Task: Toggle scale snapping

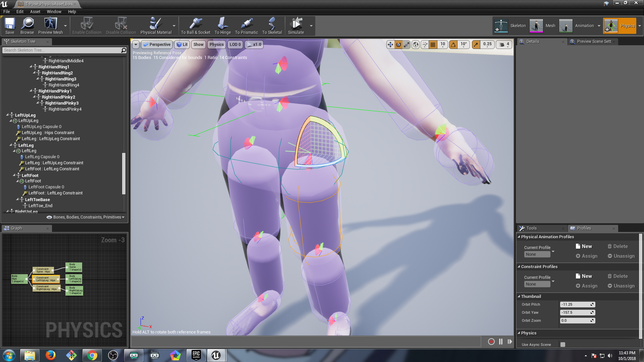Action: point(476,44)
